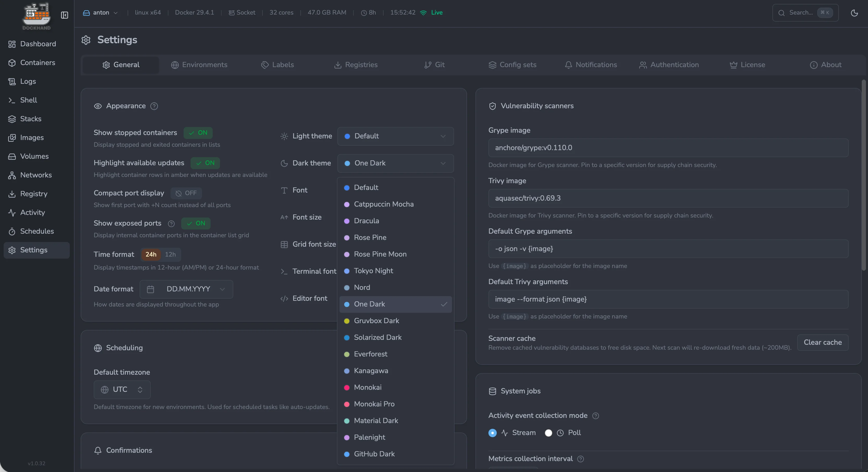Click the Confirmations bell icon
868x472 pixels.
(98, 450)
